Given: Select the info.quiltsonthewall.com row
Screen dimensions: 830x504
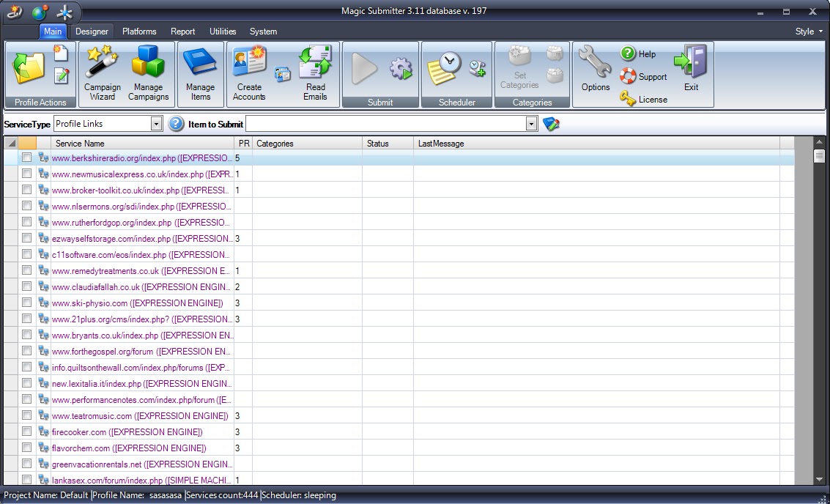Looking at the screenshot, I should (399, 367).
